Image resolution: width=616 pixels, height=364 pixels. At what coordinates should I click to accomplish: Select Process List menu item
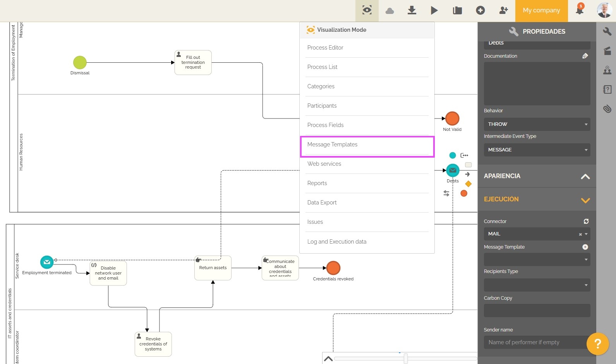point(367,67)
